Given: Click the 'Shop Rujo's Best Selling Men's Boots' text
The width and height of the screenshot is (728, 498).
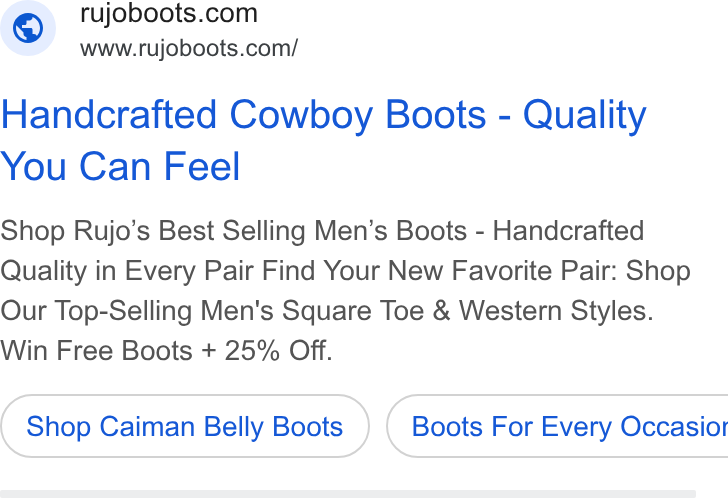Looking at the screenshot, I should coord(234,231).
